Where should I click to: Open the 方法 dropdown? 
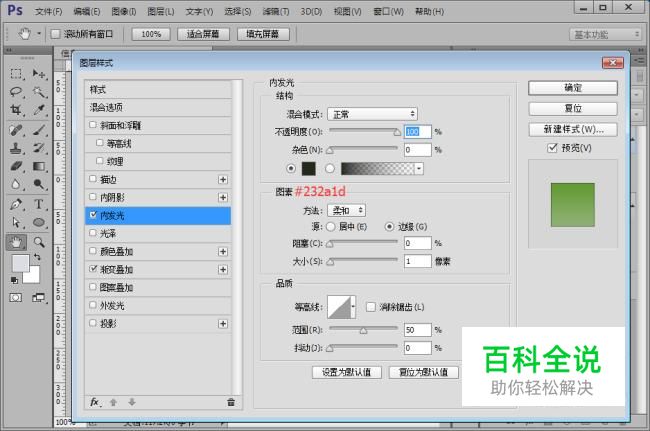(x=347, y=210)
